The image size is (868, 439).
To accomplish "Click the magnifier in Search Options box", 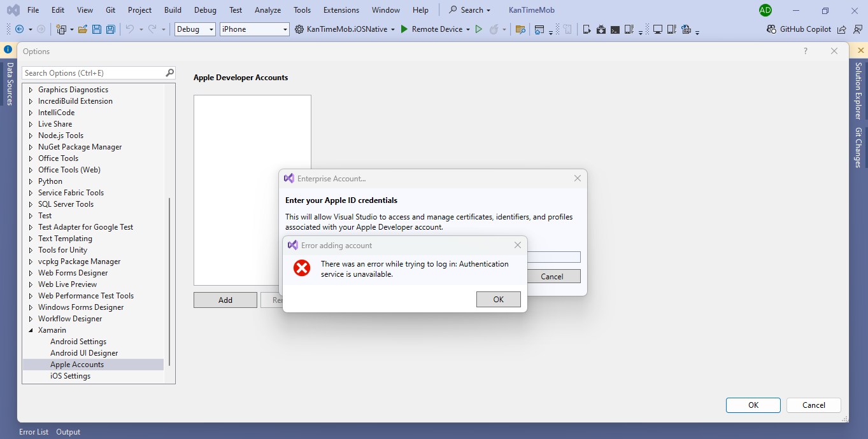I will click(x=169, y=73).
